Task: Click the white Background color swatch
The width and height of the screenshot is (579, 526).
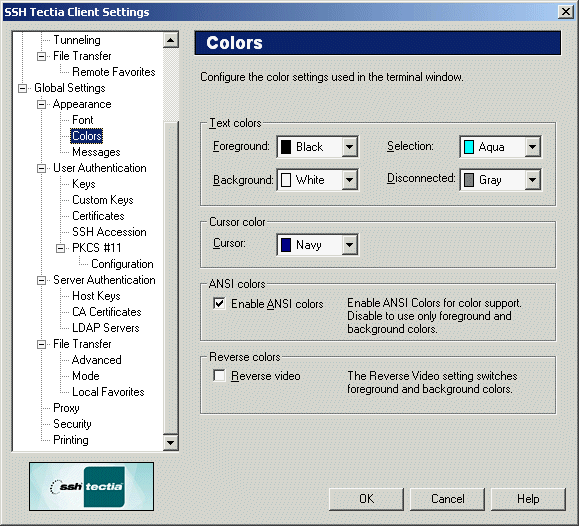Action: [286, 180]
